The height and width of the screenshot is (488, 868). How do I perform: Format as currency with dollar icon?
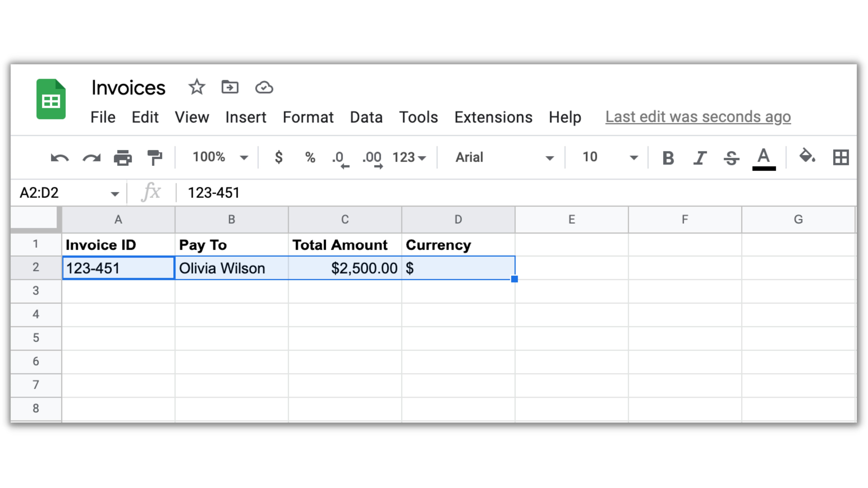click(x=279, y=157)
